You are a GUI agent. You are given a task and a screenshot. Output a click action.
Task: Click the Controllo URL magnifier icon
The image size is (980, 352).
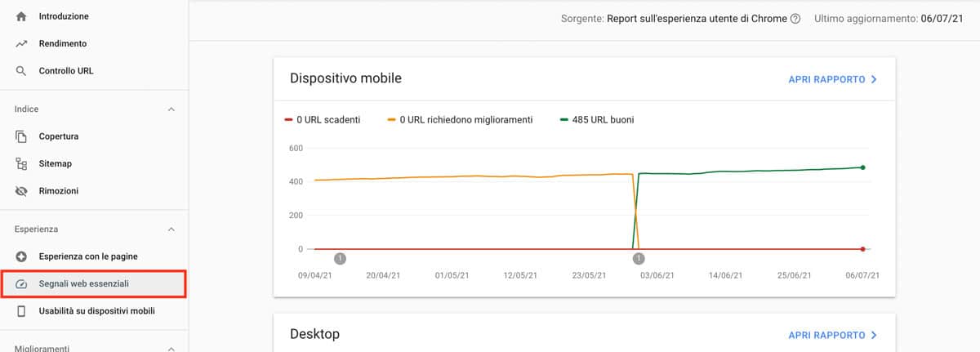point(22,71)
